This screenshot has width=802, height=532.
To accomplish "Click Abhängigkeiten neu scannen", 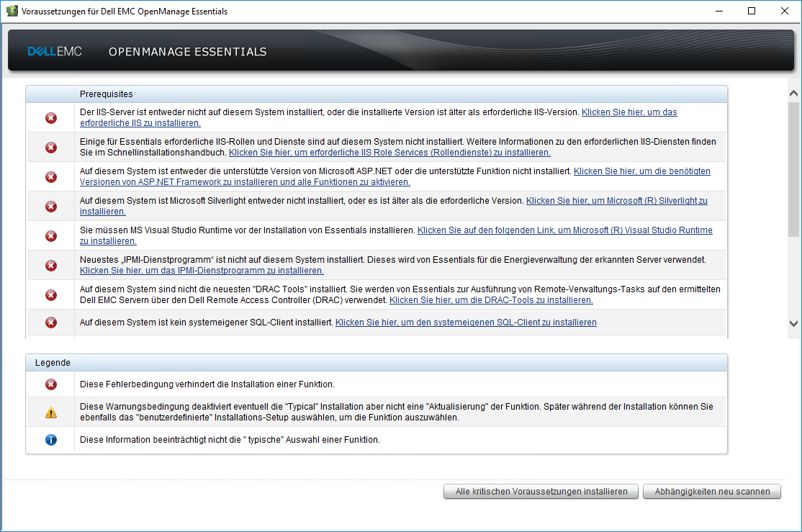I will (712, 492).
